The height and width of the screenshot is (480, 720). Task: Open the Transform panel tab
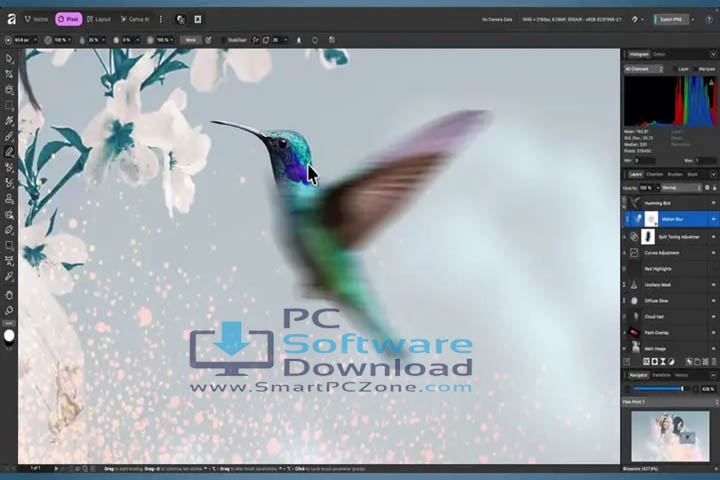point(661,375)
